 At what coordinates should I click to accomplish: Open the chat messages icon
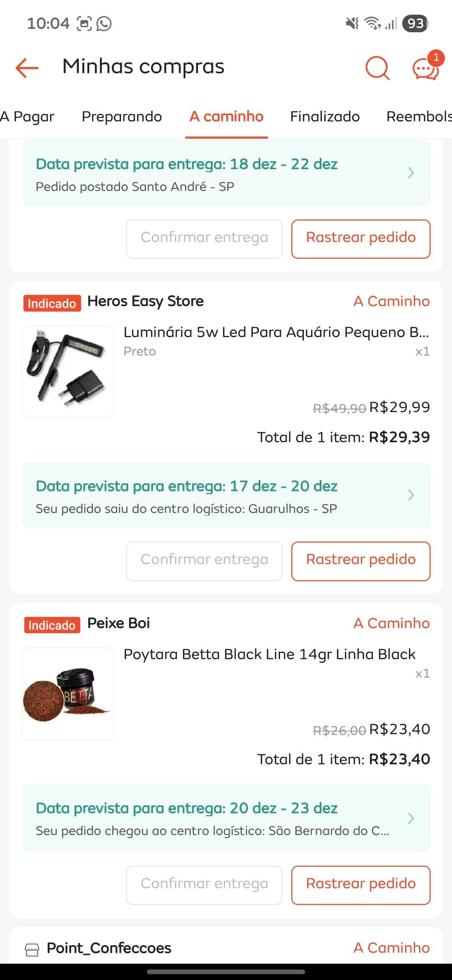point(426,68)
